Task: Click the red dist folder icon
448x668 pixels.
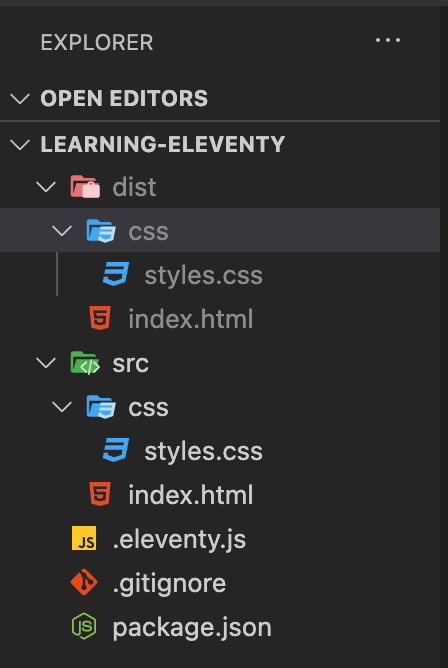Action: 85,187
